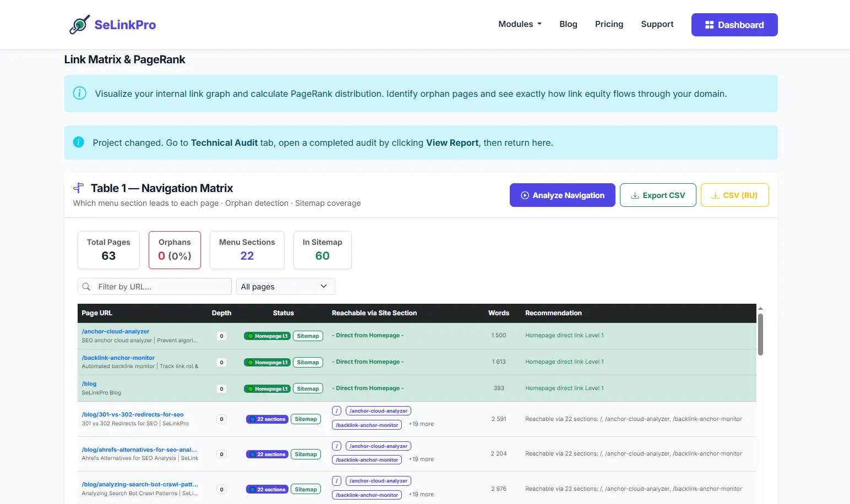Image resolution: width=850 pixels, height=504 pixels.
Task: Open the Pricing page
Action: pyautogui.click(x=609, y=24)
